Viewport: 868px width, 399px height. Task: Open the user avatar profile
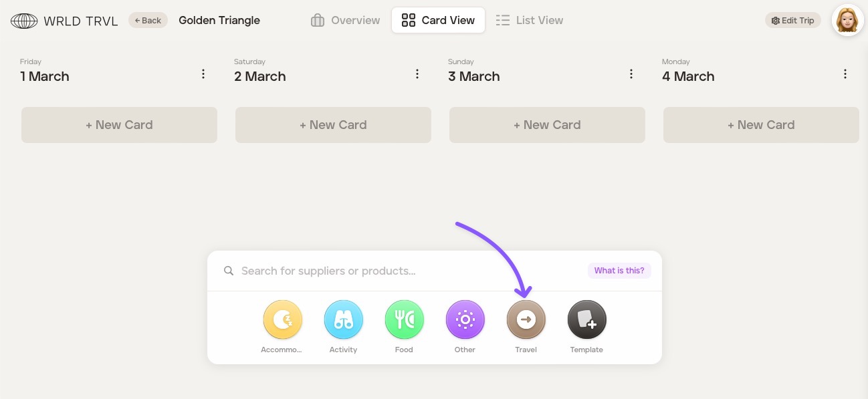click(x=847, y=20)
